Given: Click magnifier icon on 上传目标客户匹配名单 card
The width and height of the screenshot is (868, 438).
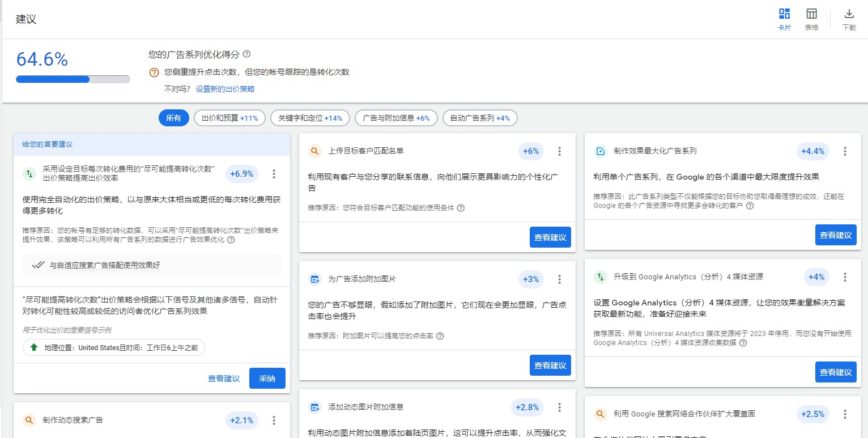Looking at the screenshot, I should point(315,151).
